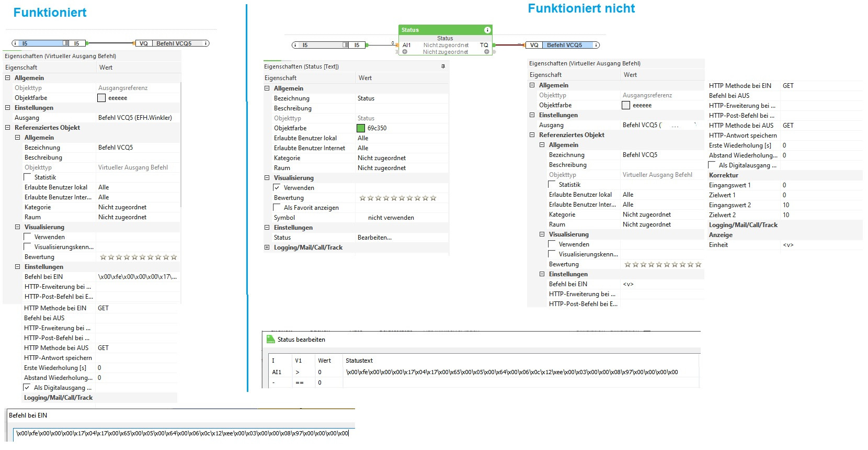Viewport: 868px width, 450px height.
Task: Click Ausgang value Befehl VCQ5 (EFH.Winkler)
Action: [135, 117]
